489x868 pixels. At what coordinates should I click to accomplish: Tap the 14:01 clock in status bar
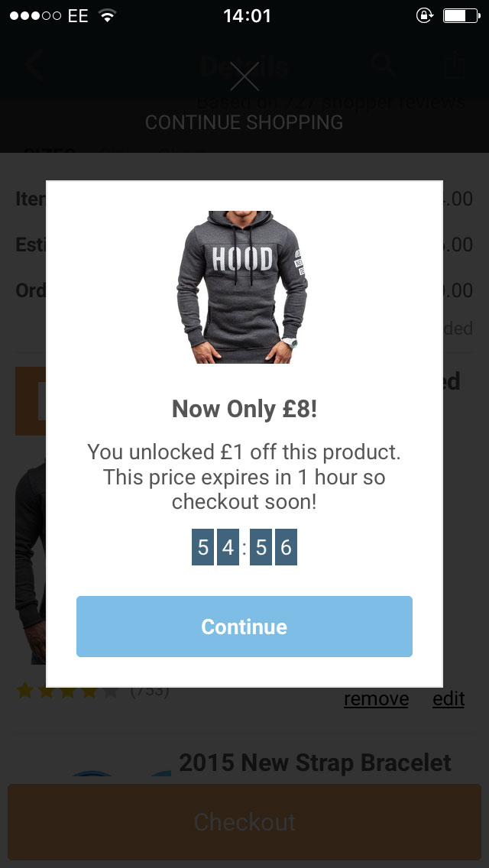[246, 16]
